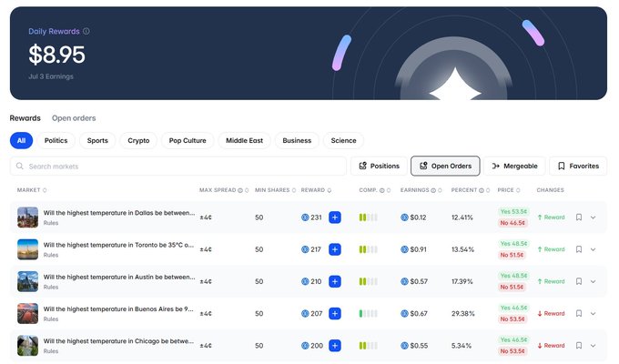Click the Yes 53.5¢ price for Dallas
Screen dimensions: 619x364
point(513,212)
